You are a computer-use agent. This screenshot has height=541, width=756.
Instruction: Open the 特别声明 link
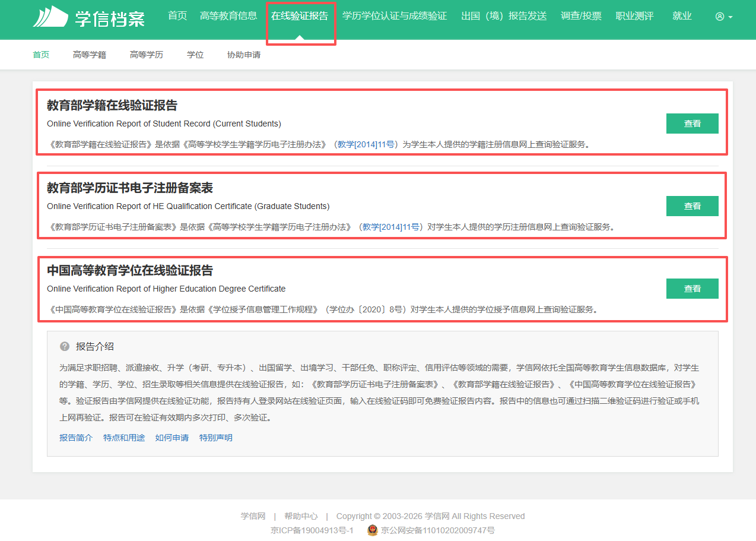pyautogui.click(x=216, y=438)
